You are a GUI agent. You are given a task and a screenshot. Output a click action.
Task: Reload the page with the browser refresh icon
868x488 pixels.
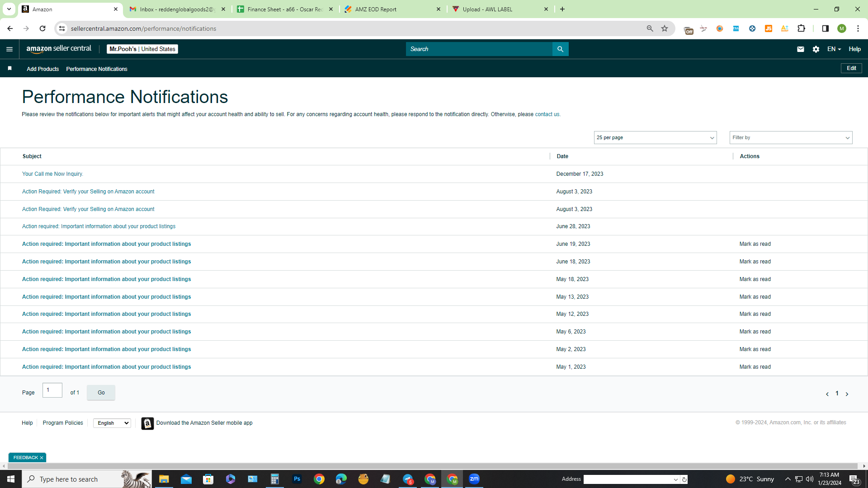(42, 28)
